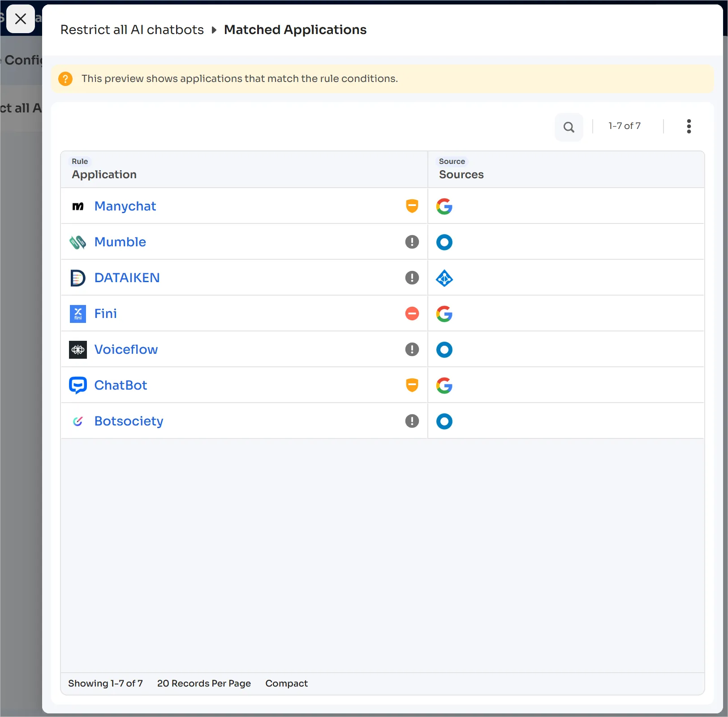Click the gray exclamation icon for Mumble

(412, 242)
